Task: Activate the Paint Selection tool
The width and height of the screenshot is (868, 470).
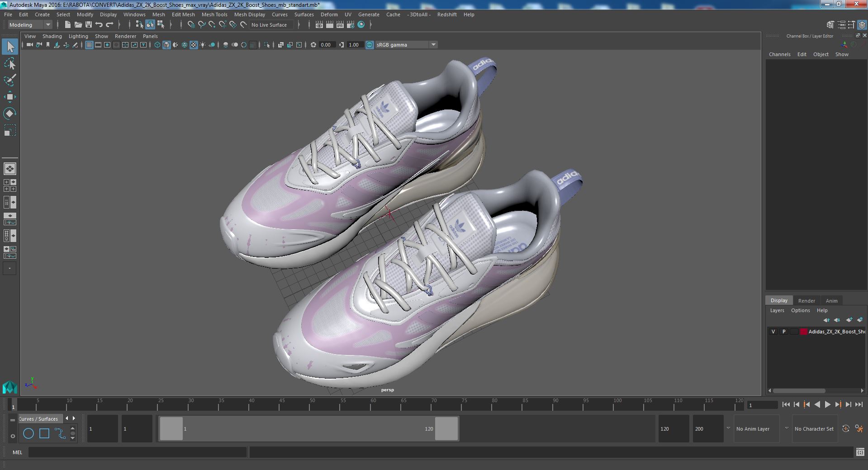Action: coord(10,80)
